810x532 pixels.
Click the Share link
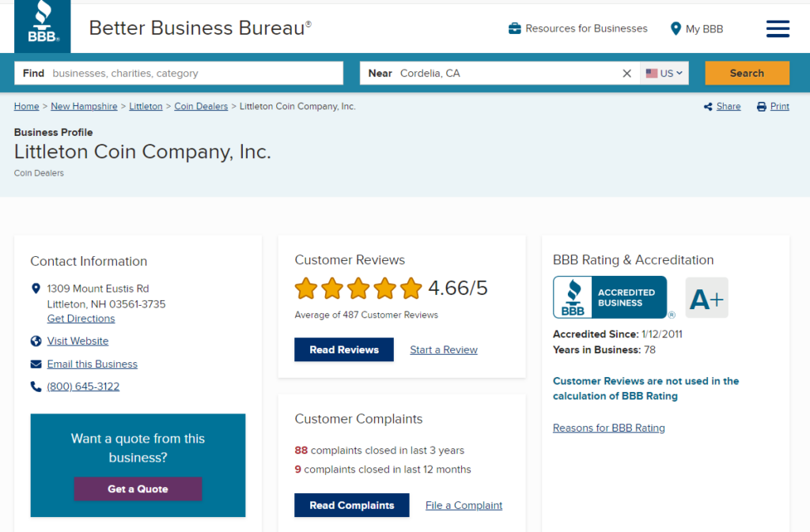click(729, 106)
